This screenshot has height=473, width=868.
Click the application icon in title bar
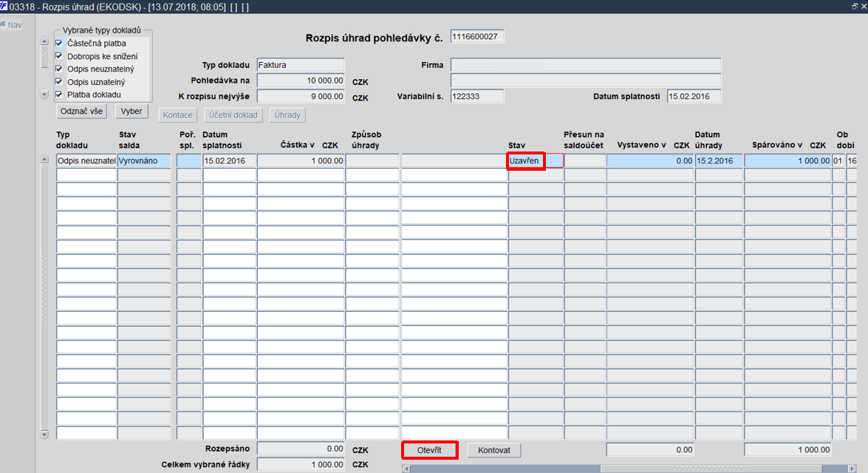pos(4,6)
